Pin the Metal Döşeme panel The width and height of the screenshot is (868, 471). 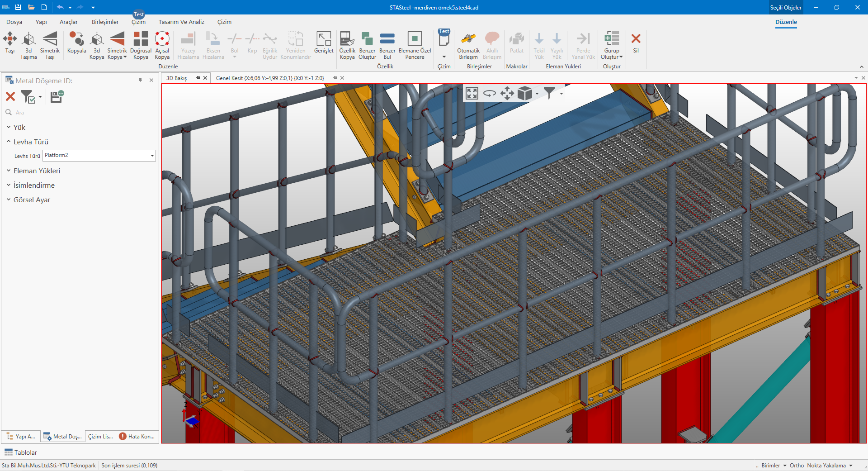point(141,80)
